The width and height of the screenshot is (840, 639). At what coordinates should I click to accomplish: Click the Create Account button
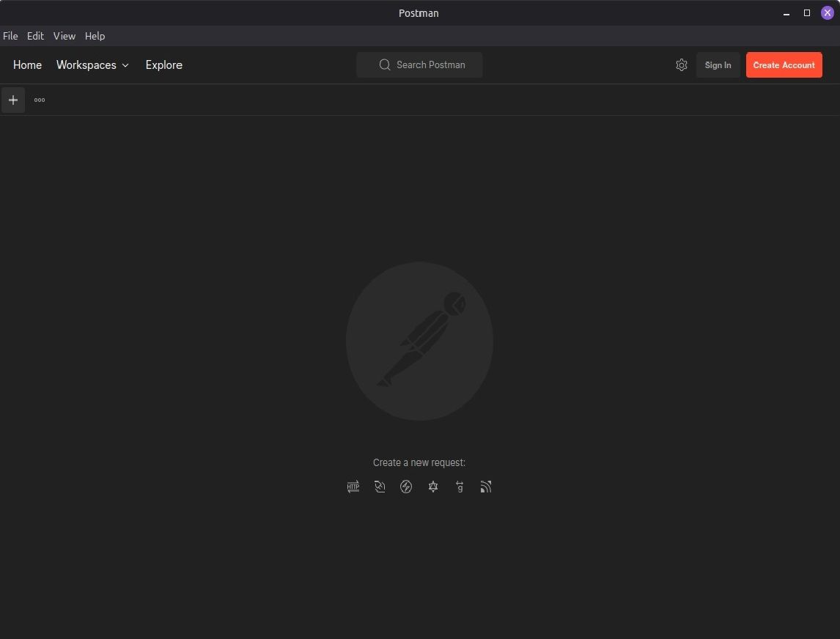point(784,64)
